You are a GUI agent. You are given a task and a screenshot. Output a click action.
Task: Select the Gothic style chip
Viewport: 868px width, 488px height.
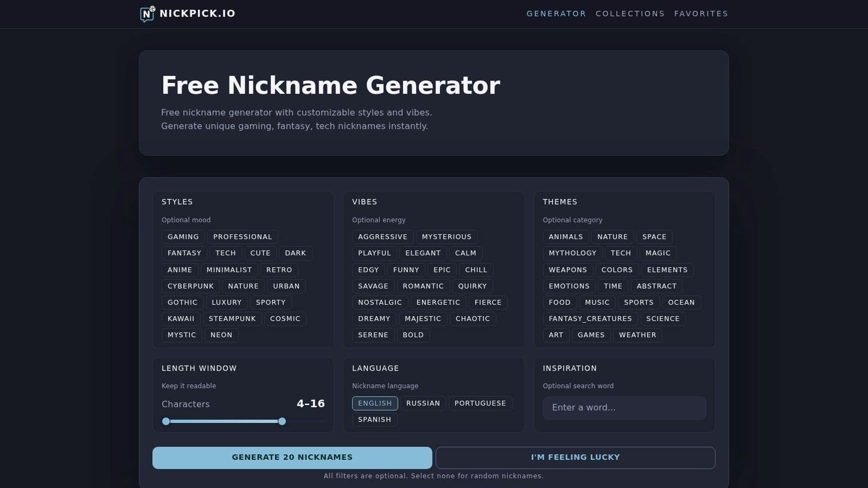click(182, 303)
